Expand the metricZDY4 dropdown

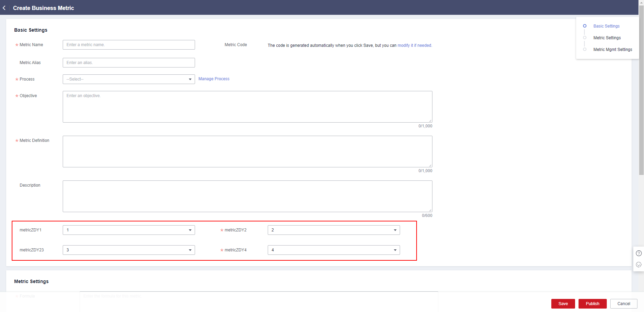pos(334,250)
